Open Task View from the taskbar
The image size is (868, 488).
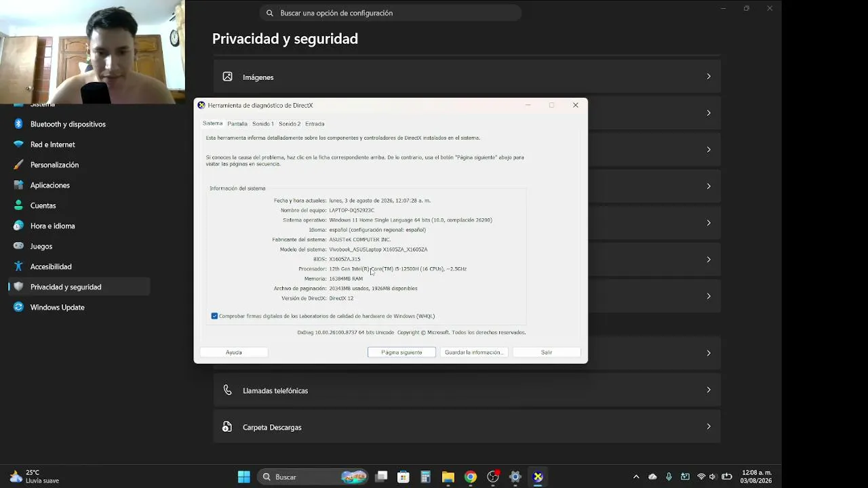(x=381, y=476)
